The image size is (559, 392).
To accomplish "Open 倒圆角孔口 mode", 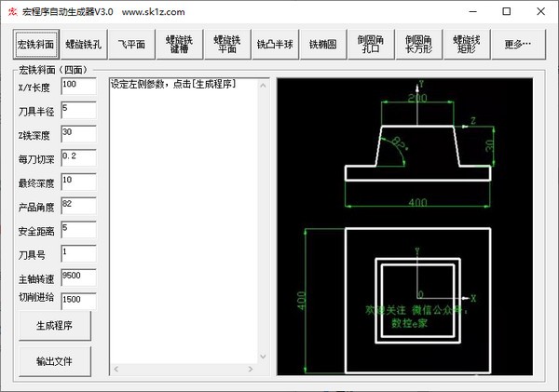I will 371,44.
